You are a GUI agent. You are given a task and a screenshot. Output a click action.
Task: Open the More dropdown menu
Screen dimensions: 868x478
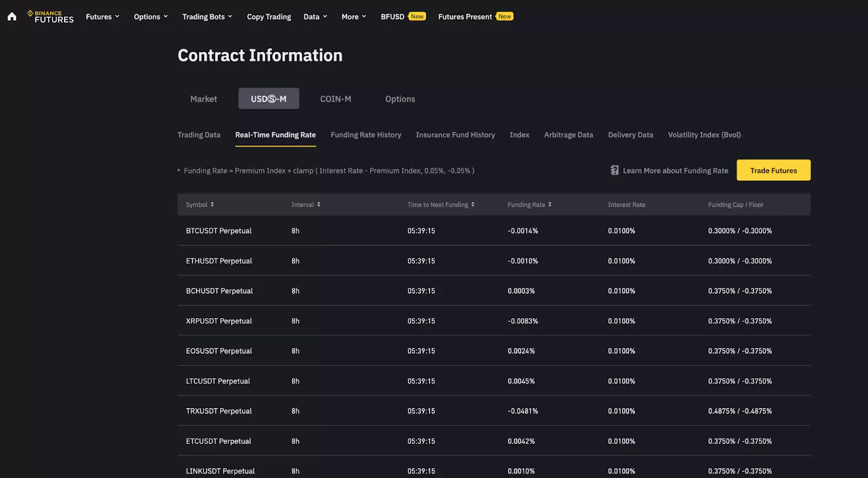354,17
